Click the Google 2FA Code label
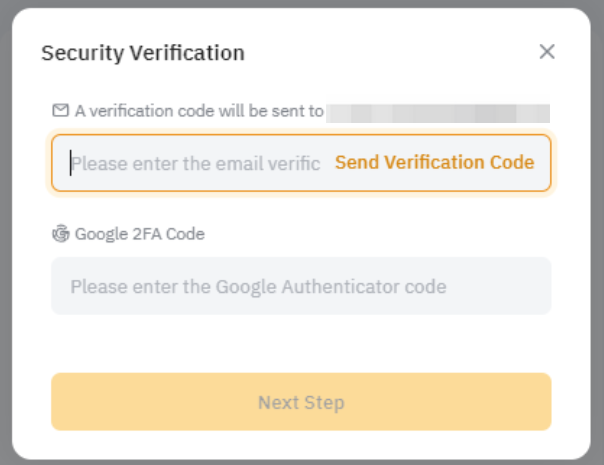Screen dimensions: 604x465 (x=139, y=234)
